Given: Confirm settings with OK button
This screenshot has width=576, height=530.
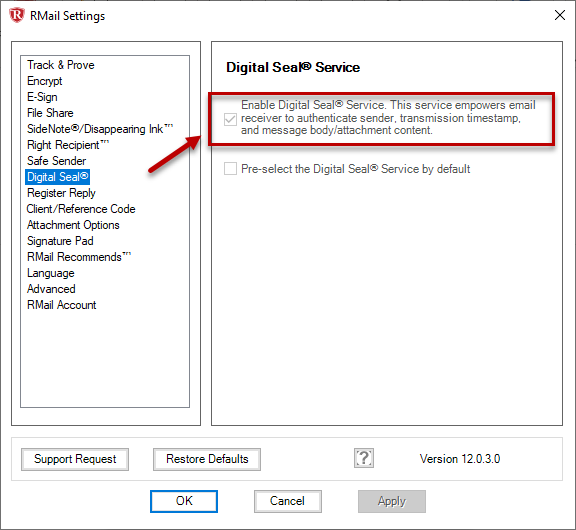Looking at the screenshot, I should point(184,501).
